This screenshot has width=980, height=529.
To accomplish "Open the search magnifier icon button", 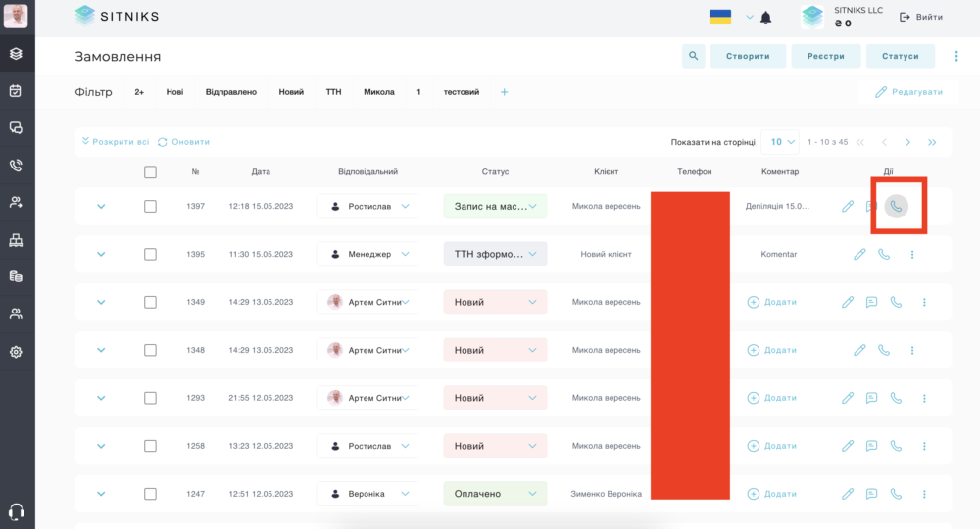I will point(693,56).
